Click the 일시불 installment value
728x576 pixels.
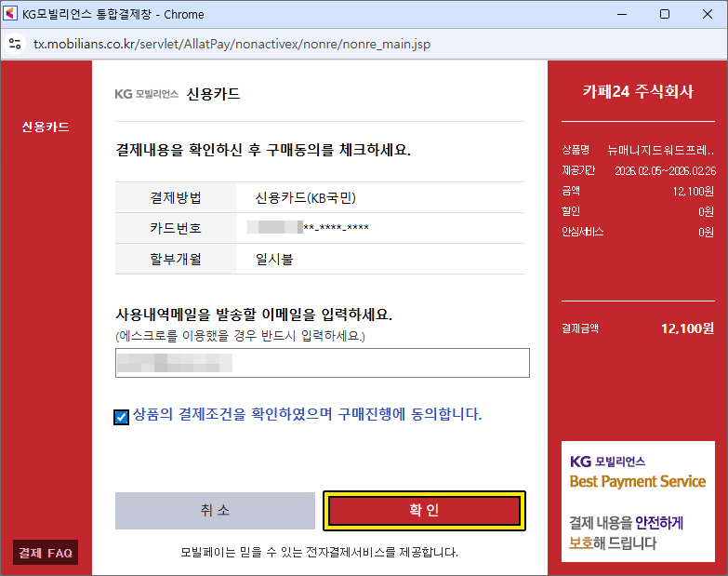(x=274, y=260)
